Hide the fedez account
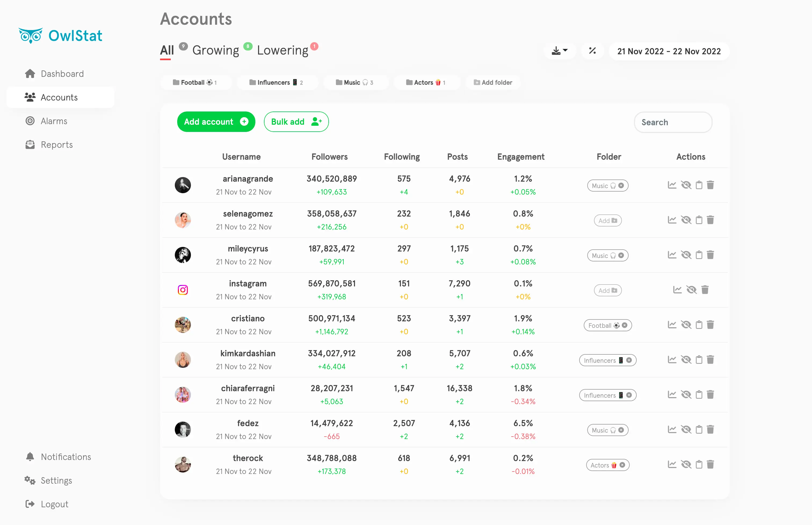The image size is (812, 525). [x=686, y=430]
